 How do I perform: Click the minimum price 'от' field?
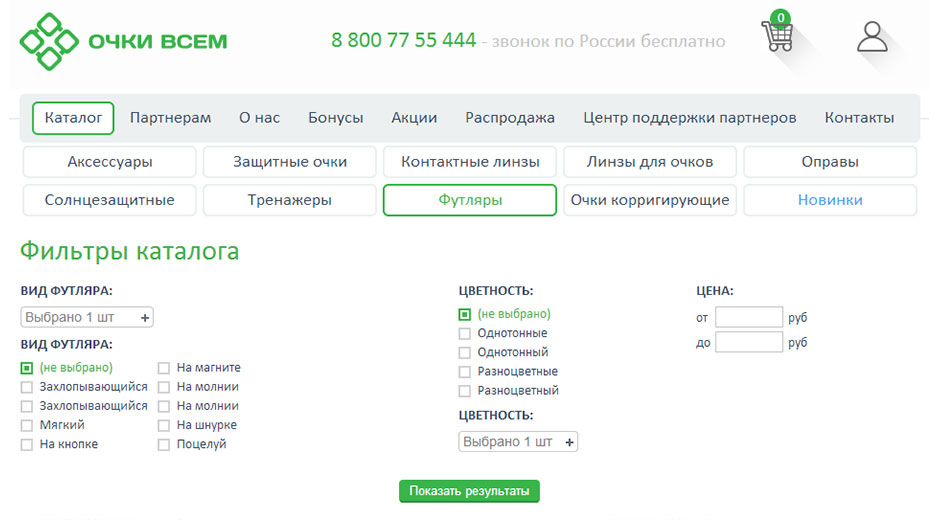[749, 318]
